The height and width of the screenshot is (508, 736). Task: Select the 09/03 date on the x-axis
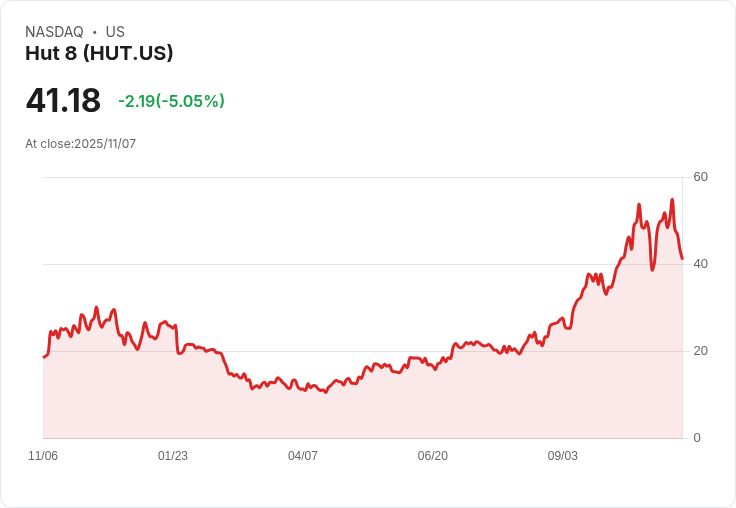563,456
